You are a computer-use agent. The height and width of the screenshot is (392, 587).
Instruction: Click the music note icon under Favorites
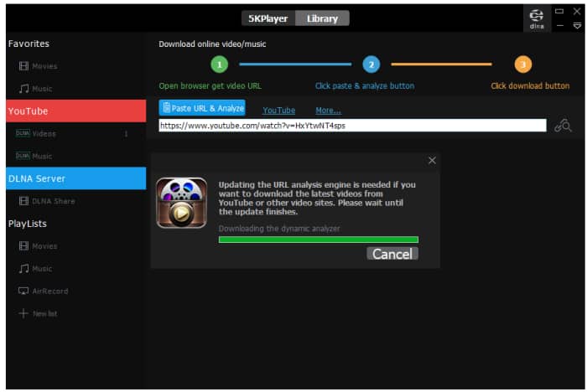click(x=23, y=89)
